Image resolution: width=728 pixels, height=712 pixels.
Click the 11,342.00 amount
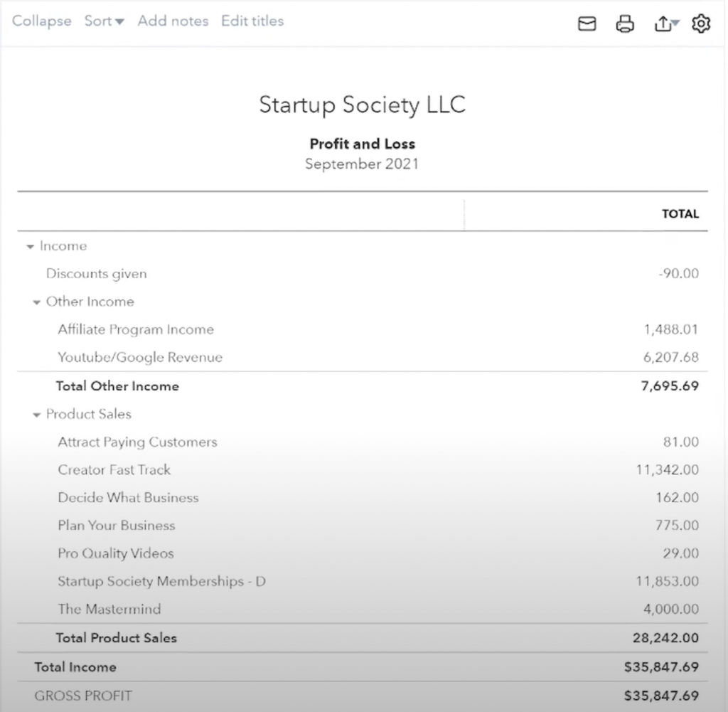point(667,469)
